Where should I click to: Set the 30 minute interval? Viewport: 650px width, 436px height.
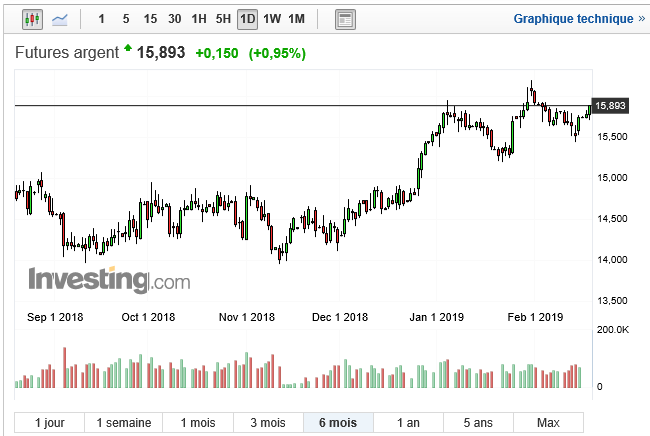pos(175,19)
